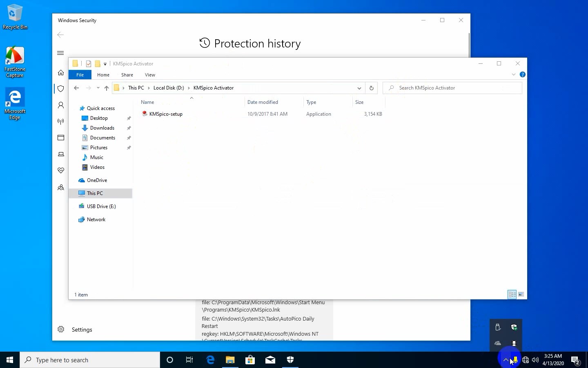Switch to the Share ribbon tab
Viewport: 588px width, 368px height.
[x=127, y=75]
